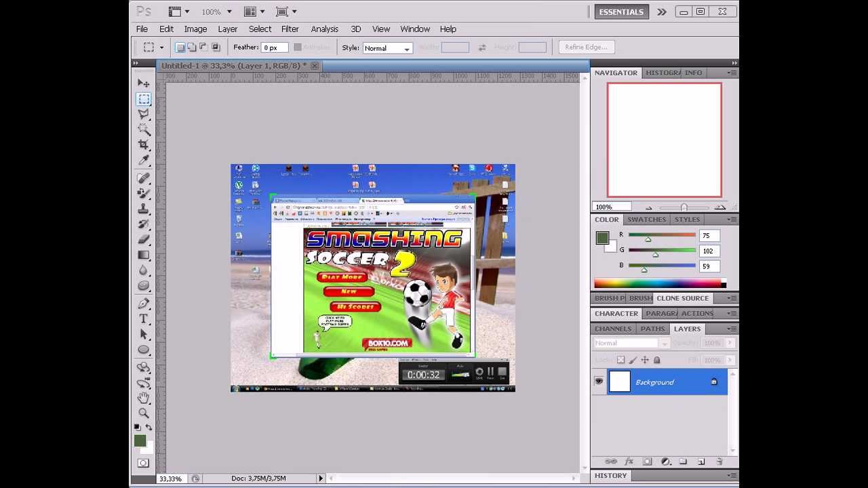Delete layer with trash icon
The width and height of the screenshot is (868, 488).
click(x=719, y=462)
